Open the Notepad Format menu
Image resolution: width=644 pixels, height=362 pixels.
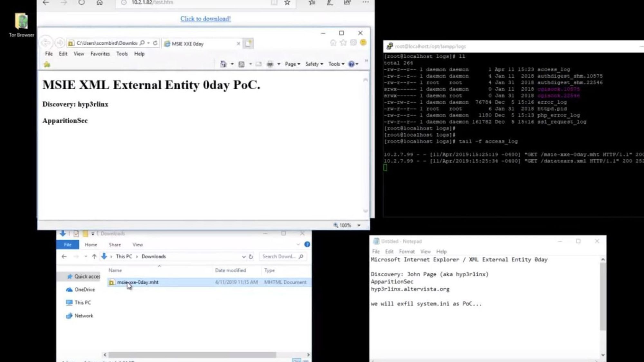[407, 252]
